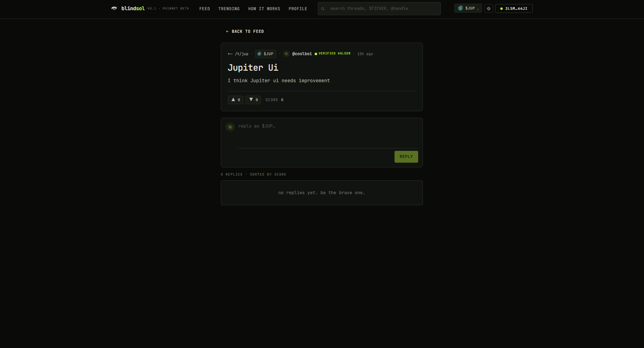
Task: Click the reply text area
Action: coord(328,135)
